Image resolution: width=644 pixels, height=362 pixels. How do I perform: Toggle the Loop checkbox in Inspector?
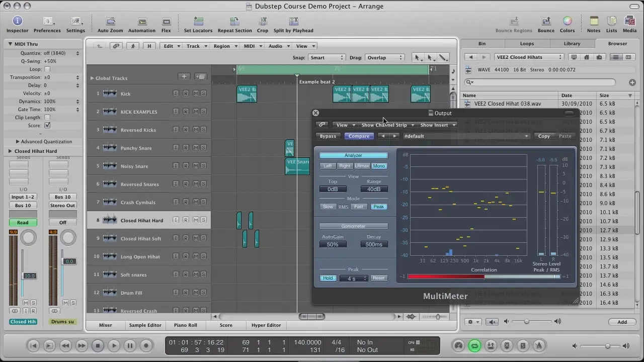tap(47, 69)
